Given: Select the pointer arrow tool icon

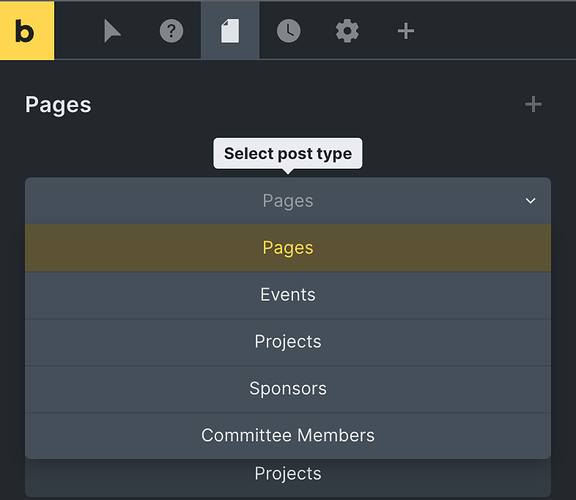Looking at the screenshot, I should point(112,31).
